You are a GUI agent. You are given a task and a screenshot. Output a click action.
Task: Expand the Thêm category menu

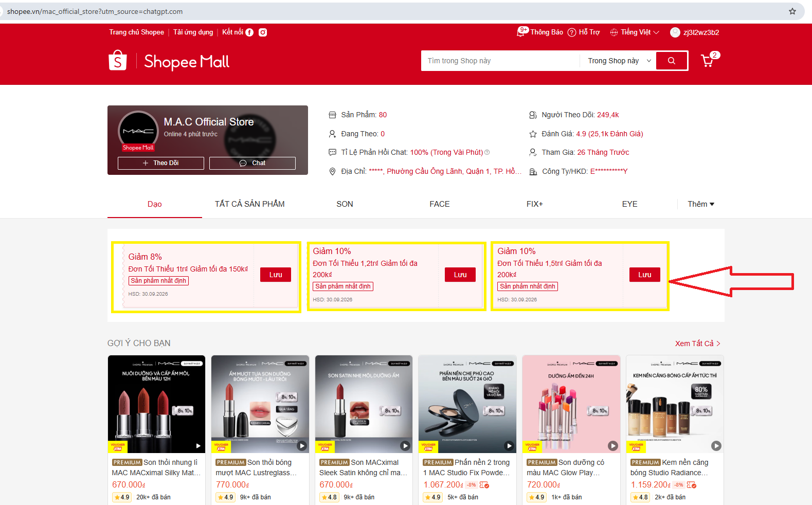click(x=701, y=204)
